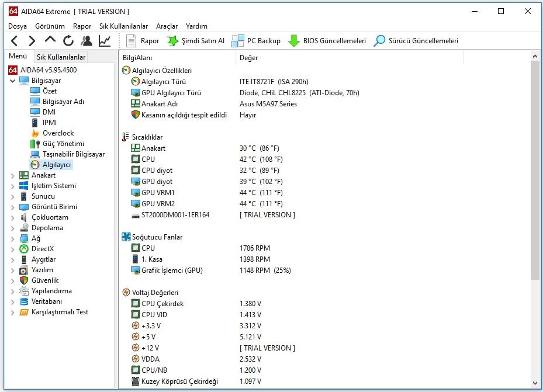This screenshot has height=392, width=543.
Task: Click the Depolama disk icon
Action: (24, 228)
